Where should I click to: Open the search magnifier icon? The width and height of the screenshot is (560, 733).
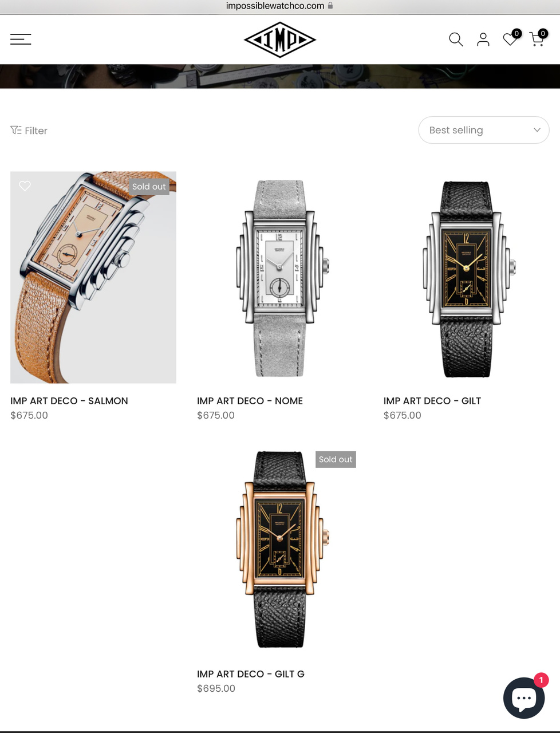456,39
